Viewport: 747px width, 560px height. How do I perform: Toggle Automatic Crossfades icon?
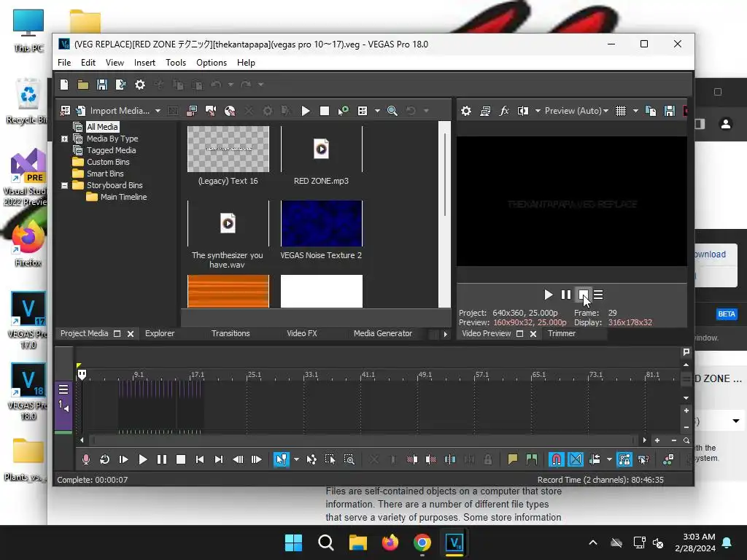coord(576,459)
